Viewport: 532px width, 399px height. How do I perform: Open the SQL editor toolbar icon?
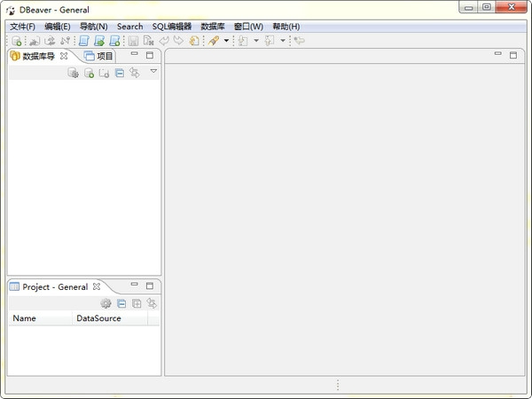(x=83, y=41)
